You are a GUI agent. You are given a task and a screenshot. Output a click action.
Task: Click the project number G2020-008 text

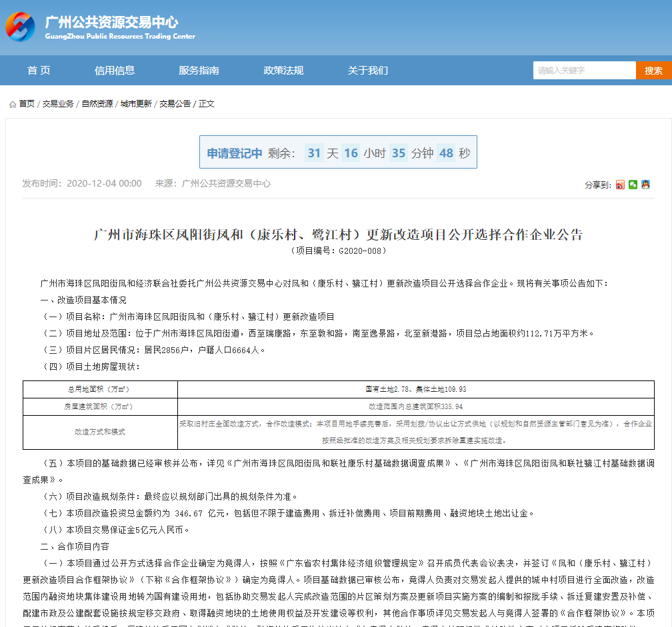pyautogui.click(x=338, y=251)
